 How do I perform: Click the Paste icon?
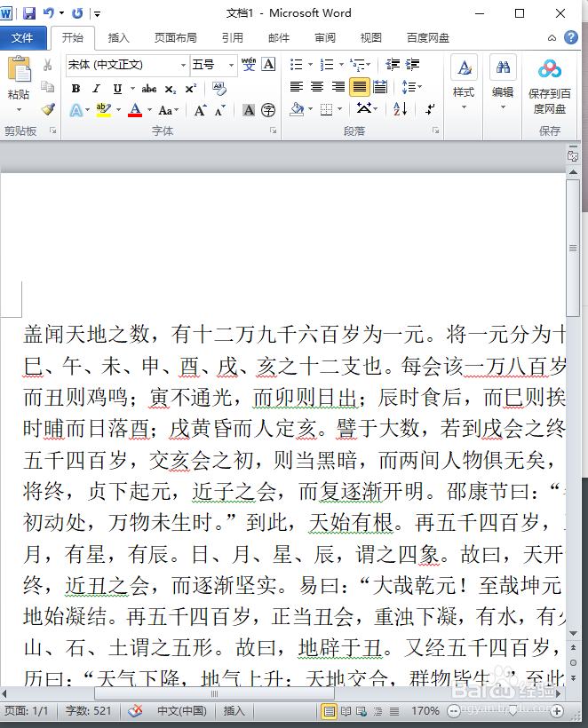click(19, 69)
